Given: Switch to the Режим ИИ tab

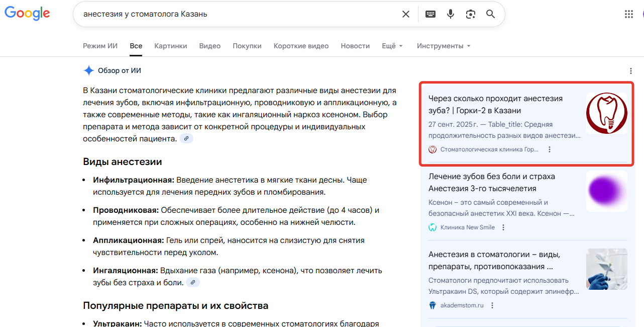Looking at the screenshot, I should click(x=100, y=46).
